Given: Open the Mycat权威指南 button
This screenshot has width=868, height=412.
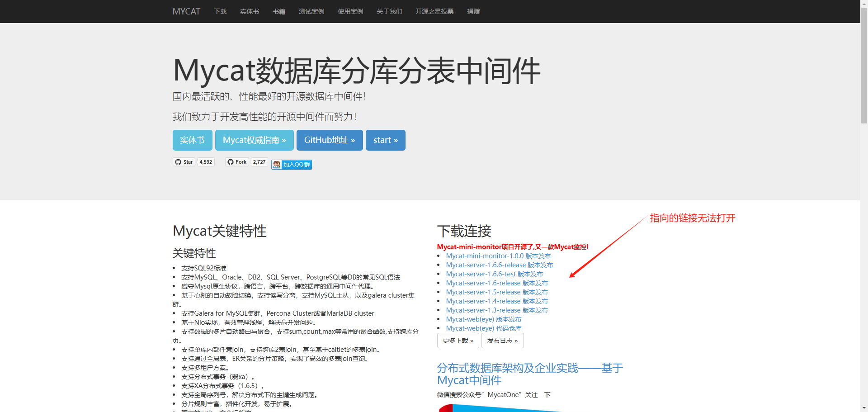Looking at the screenshot, I should pos(254,140).
